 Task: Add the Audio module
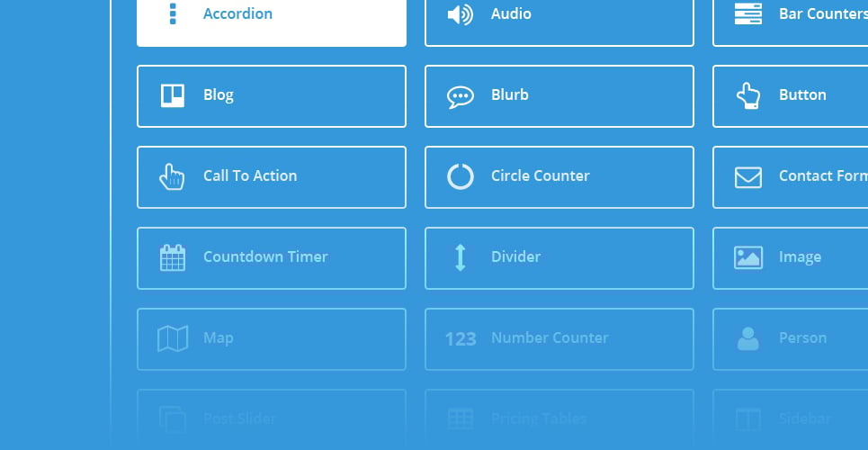[559, 22]
